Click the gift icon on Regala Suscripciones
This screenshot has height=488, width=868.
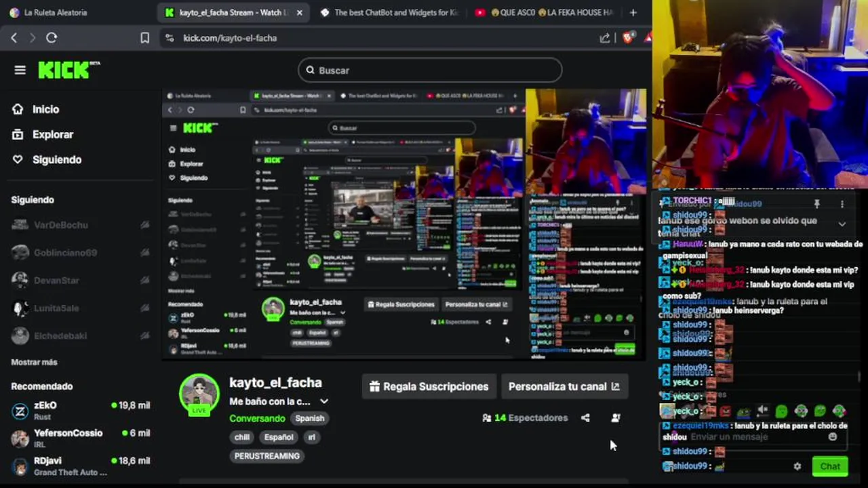tap(374, 386)
